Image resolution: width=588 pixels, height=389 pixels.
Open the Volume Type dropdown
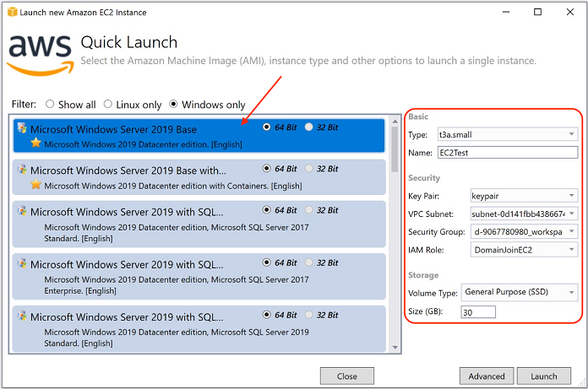click(x=519, y=292)
